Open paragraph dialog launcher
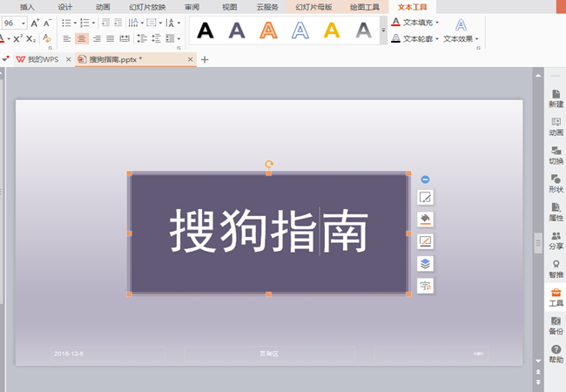 [x=179, y=48]
